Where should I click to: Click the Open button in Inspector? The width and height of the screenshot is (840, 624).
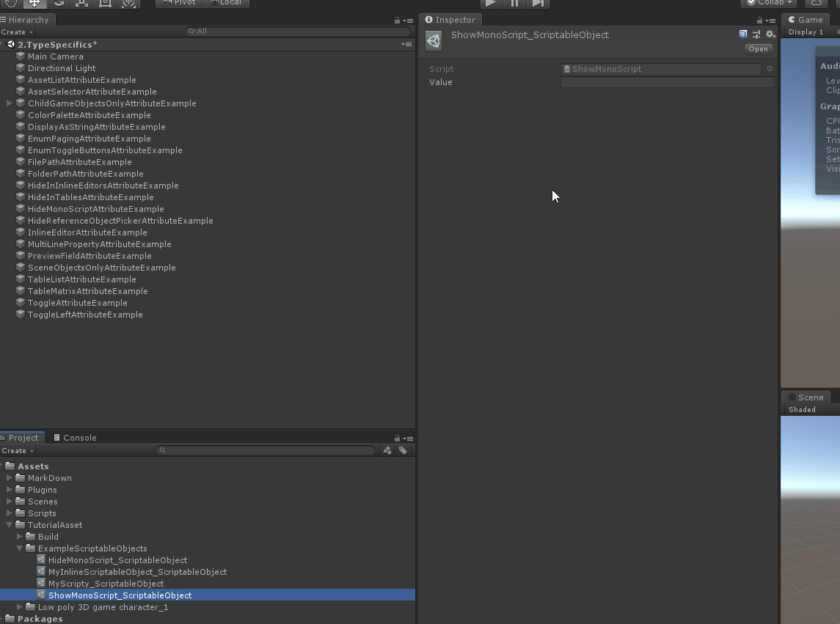tap(758, 49)
